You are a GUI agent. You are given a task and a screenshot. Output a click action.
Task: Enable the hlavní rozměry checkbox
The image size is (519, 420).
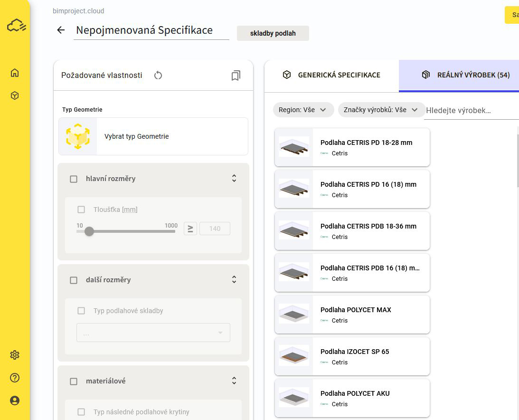74,179
